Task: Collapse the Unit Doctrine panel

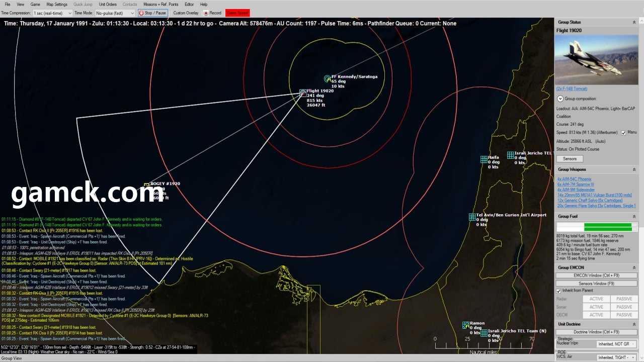Action: pos(634,324)
